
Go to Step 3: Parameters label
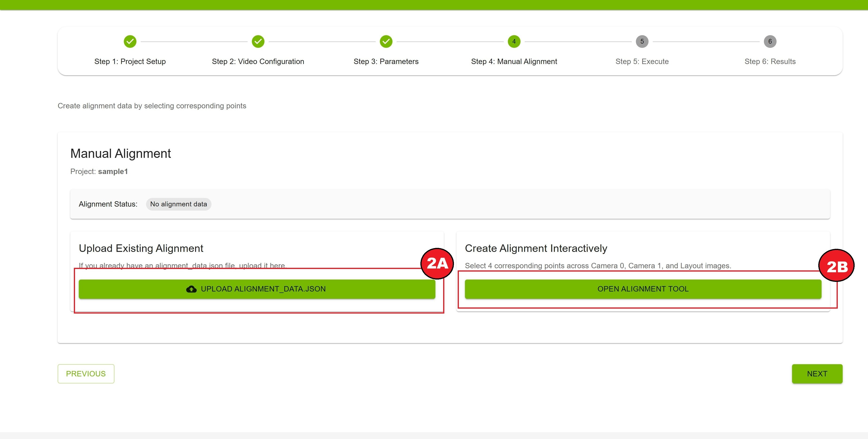coord(386,61)
